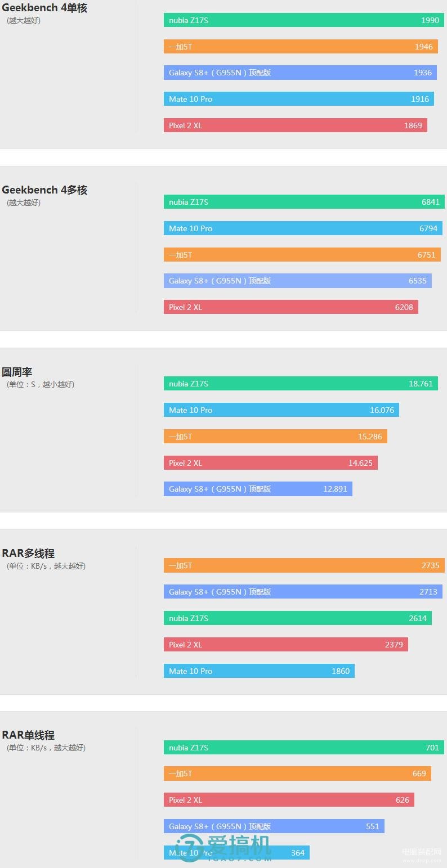Click the 爱搞机 watermark logo icon
Screen dimensions: 447x868
click(190, 848)
